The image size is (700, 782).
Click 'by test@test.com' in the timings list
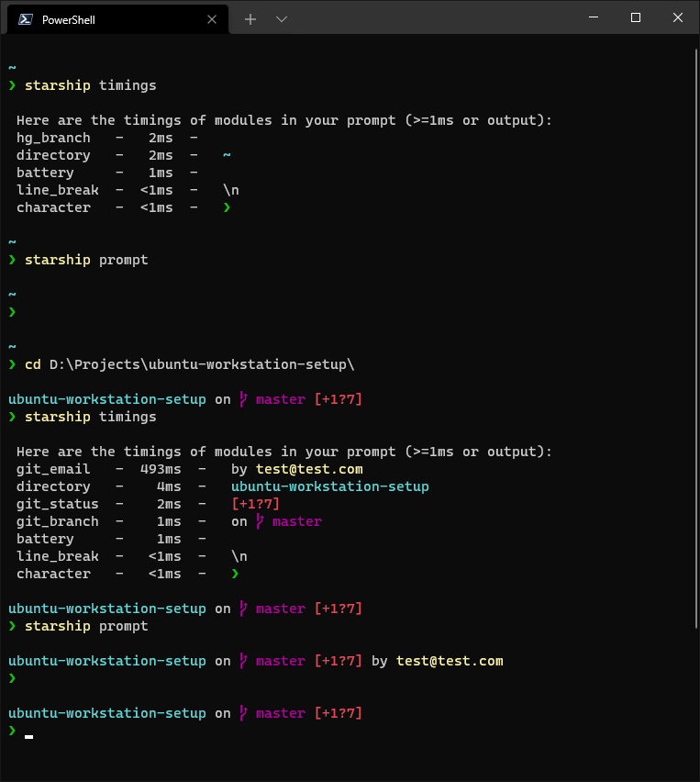click(x=296, y=469)
